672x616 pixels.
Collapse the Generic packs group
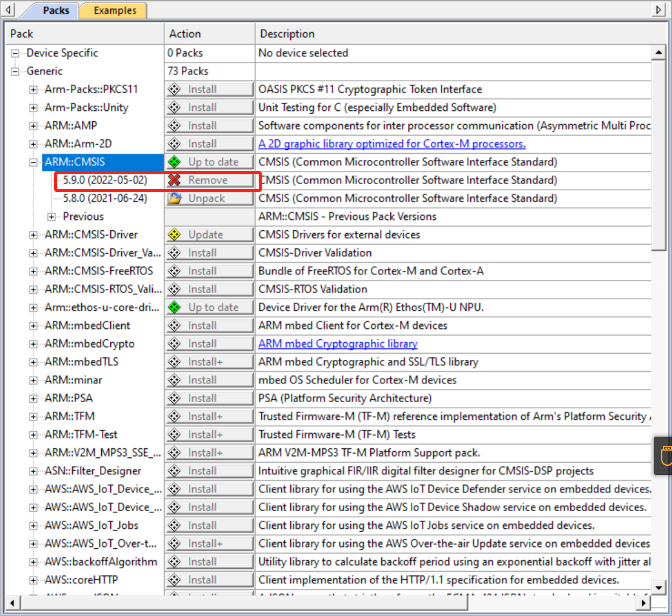tap(15, 71)
